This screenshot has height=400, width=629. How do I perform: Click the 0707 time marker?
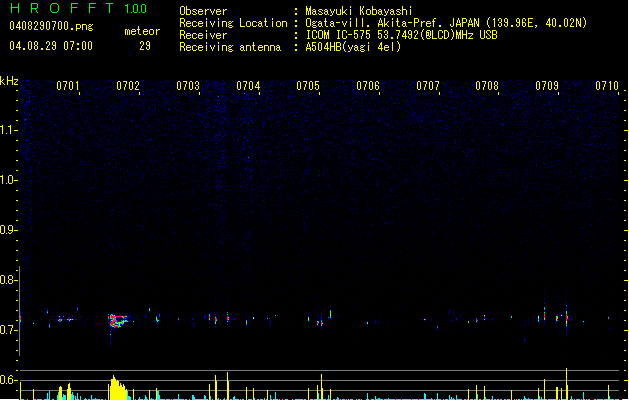428,86
